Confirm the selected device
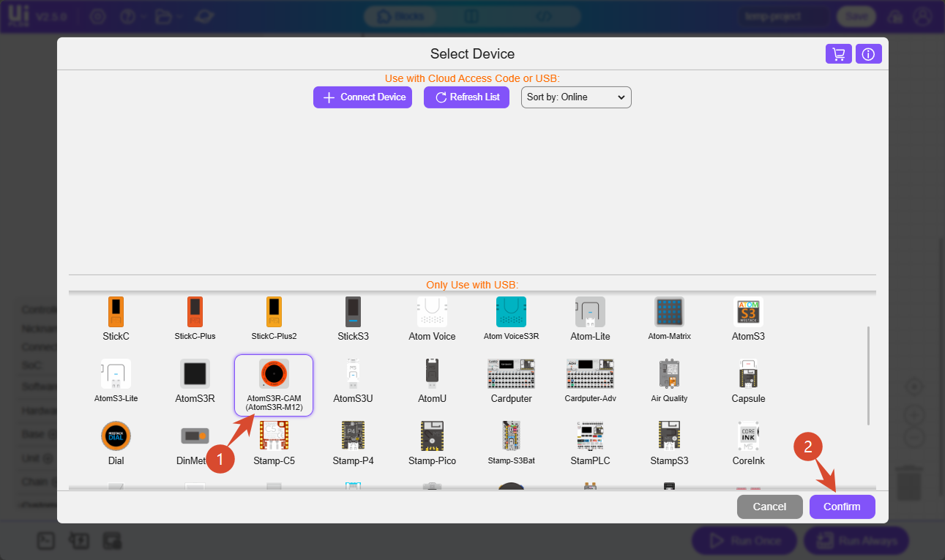Screen dimensions: 945x560 (842, 507)
